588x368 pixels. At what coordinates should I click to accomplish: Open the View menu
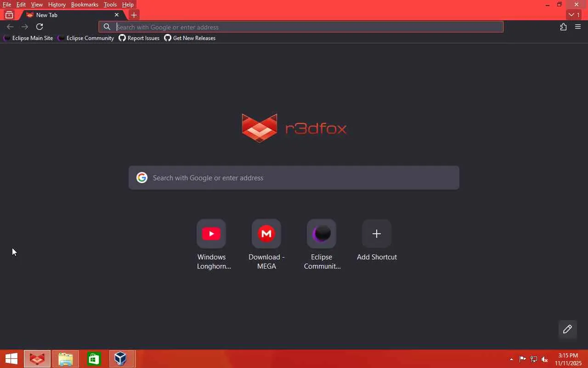tap(37, 5)
